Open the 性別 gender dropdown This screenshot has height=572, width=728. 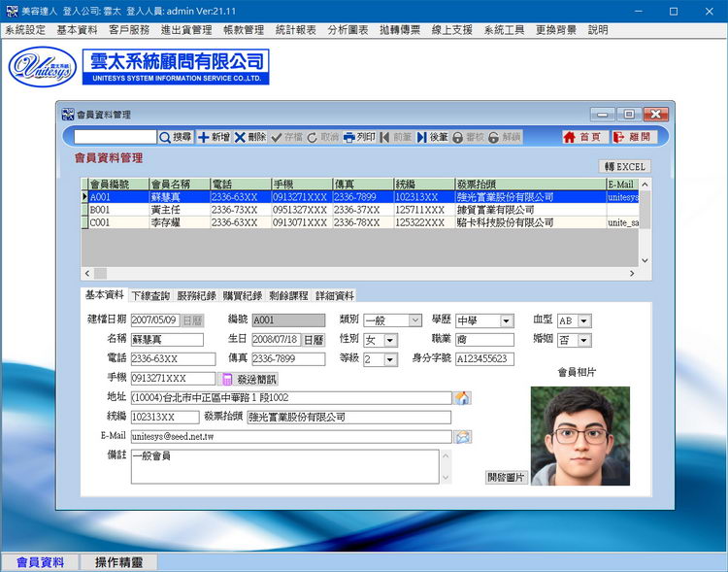[390, 341]
